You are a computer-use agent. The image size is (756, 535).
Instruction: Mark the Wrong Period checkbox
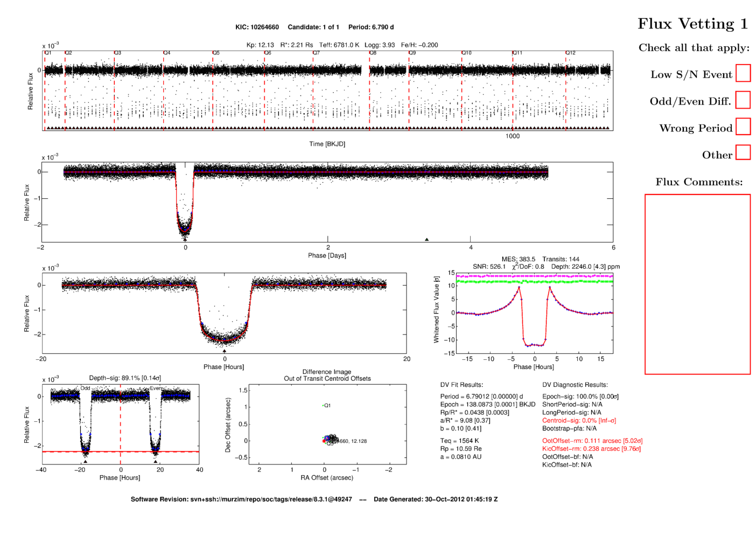743,126
